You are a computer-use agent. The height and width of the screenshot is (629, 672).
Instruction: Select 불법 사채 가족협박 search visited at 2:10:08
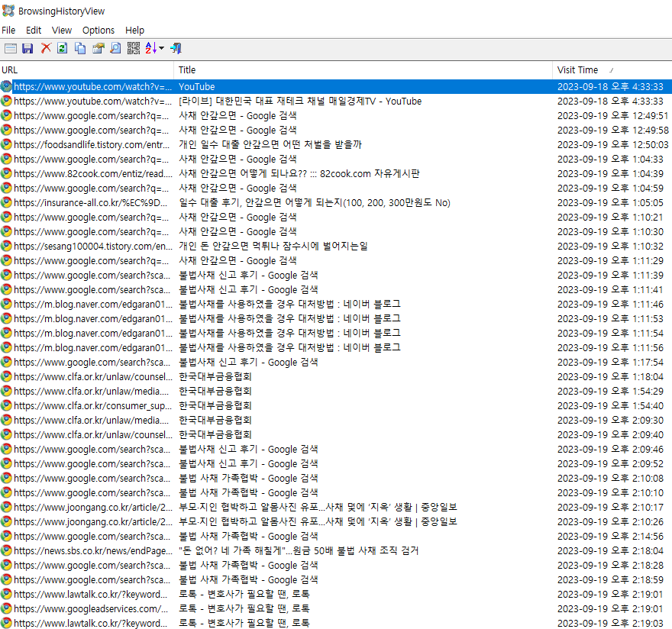tap(249, 478)
